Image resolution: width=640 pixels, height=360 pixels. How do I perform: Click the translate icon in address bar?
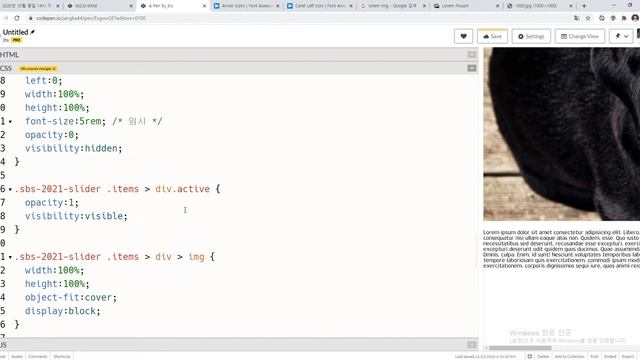coord(576,18)
